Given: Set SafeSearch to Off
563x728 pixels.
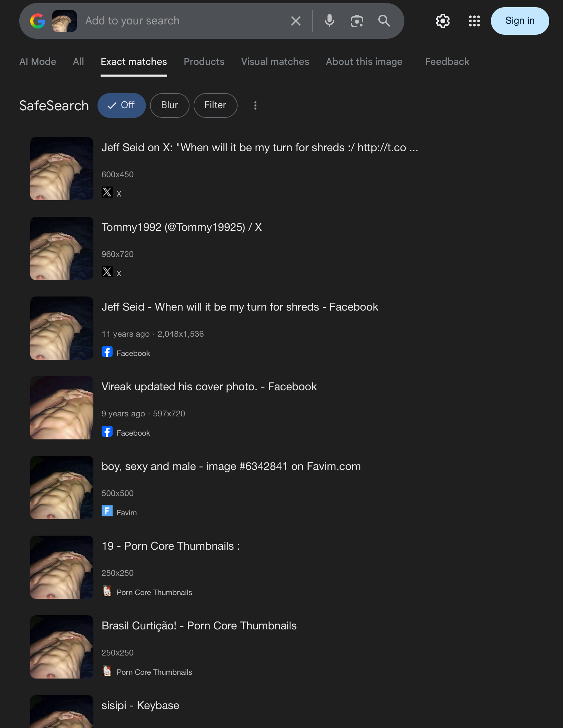Looking at the screenshot, I should click(x=122, y=105).
